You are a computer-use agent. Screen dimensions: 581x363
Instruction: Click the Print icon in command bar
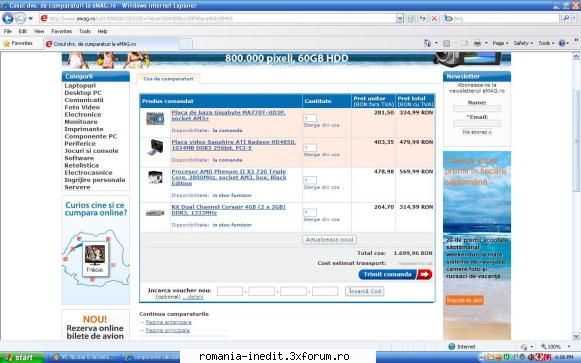point(477,43)
